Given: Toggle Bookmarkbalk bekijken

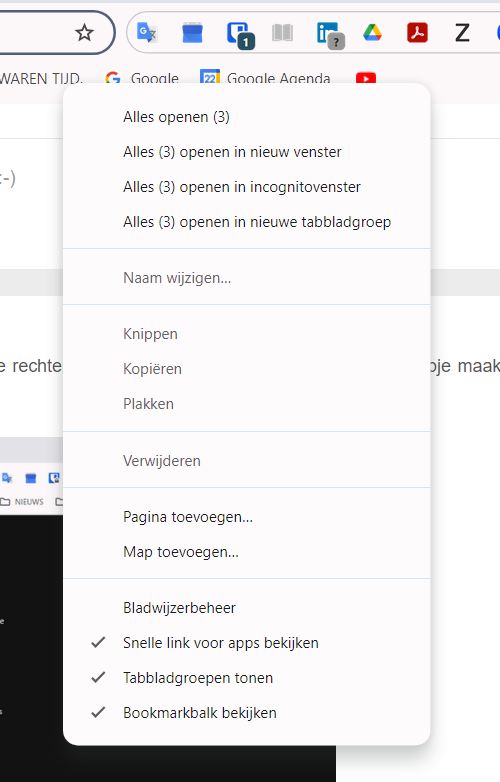Looking at the screenshot, I should (x=246, y=713).
